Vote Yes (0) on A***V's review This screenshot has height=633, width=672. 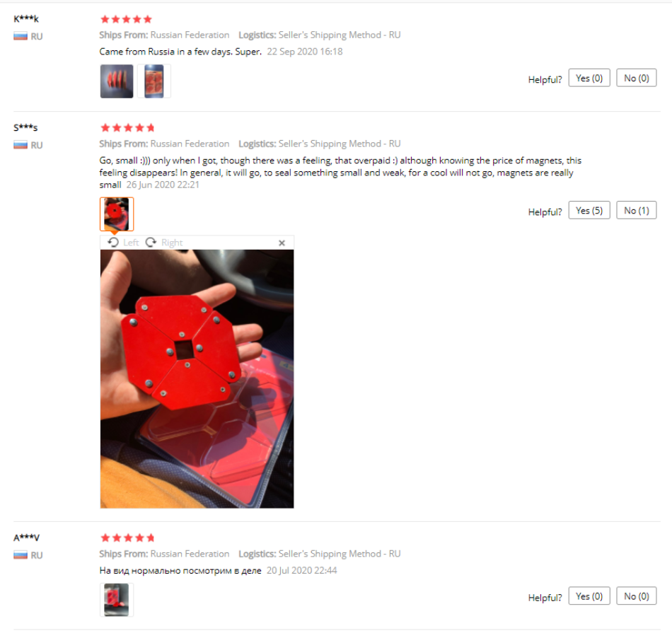pos(589,596)
